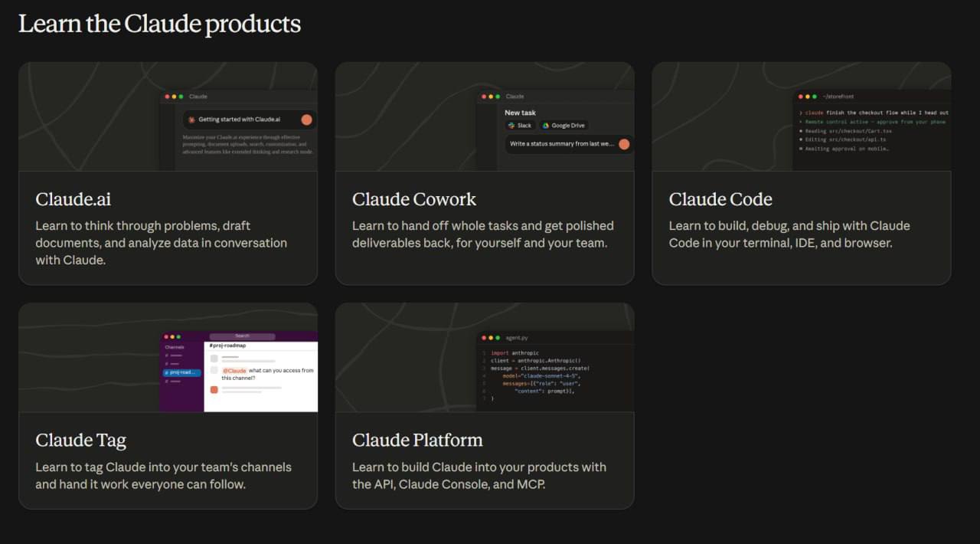The image size is (980, 544).
Task: Click the 'Learn to think through problems' description
Action: pyautogui.click(x=161, y=243)
